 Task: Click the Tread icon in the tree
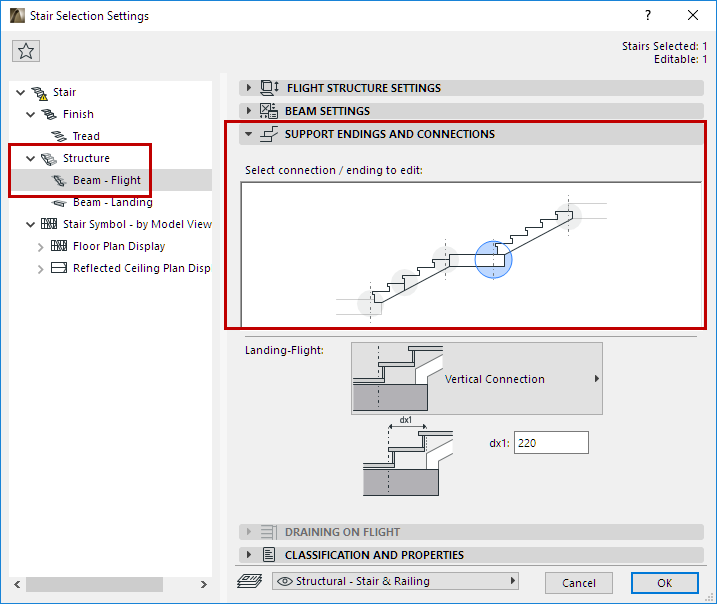coord(59,136)
